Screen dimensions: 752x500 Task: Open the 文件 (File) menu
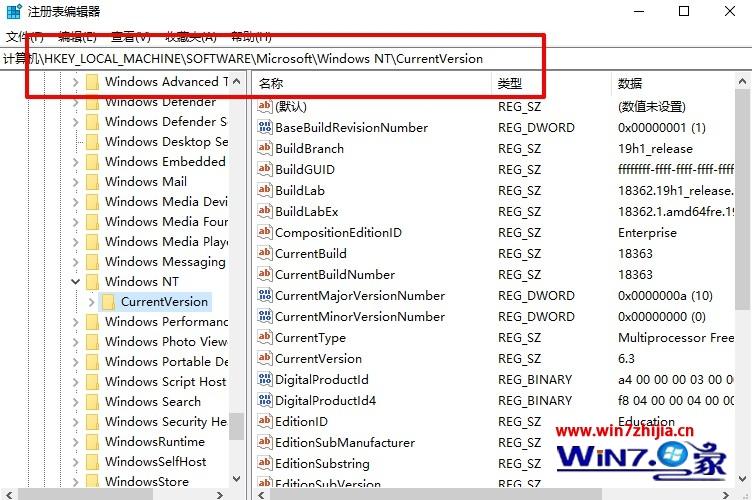pyautogui.click(x=24, y=36)
